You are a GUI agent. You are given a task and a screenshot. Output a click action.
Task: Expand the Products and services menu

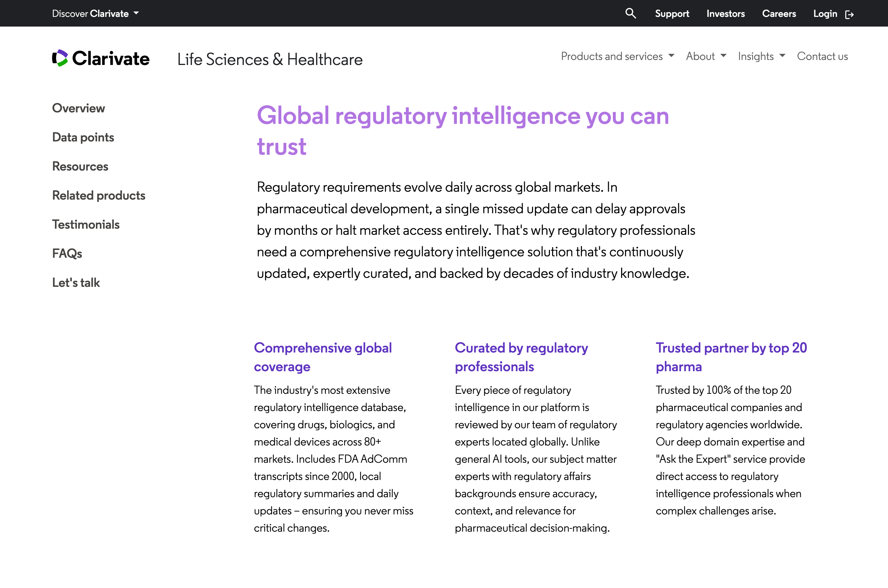[618, 56]
